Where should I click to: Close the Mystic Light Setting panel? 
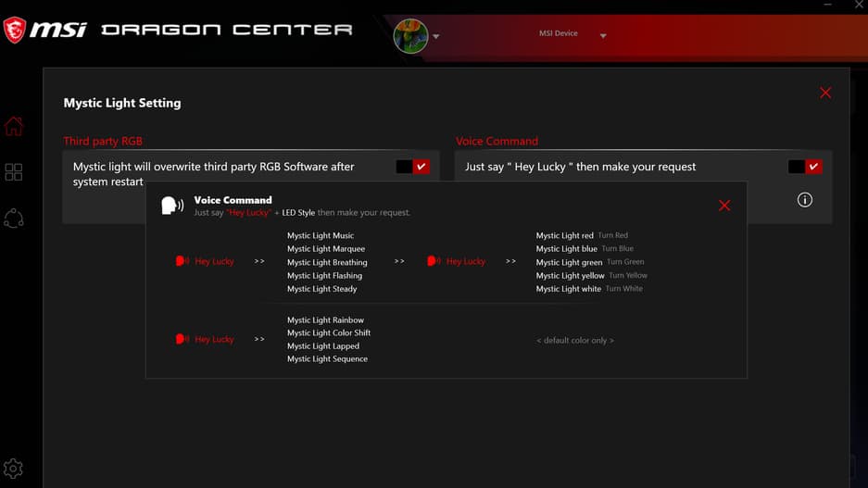825,93
